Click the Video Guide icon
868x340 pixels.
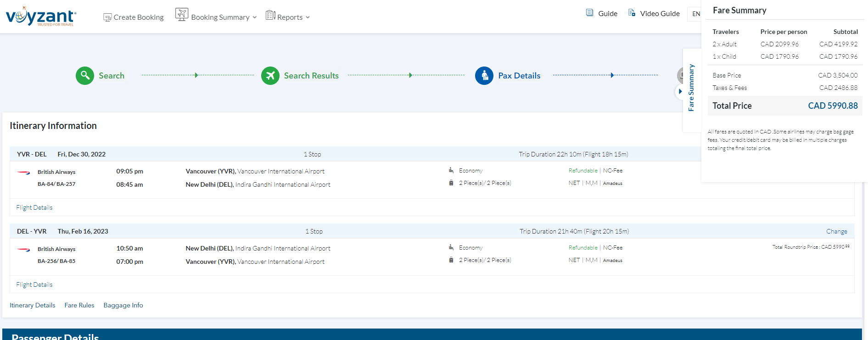coord(632,13)
